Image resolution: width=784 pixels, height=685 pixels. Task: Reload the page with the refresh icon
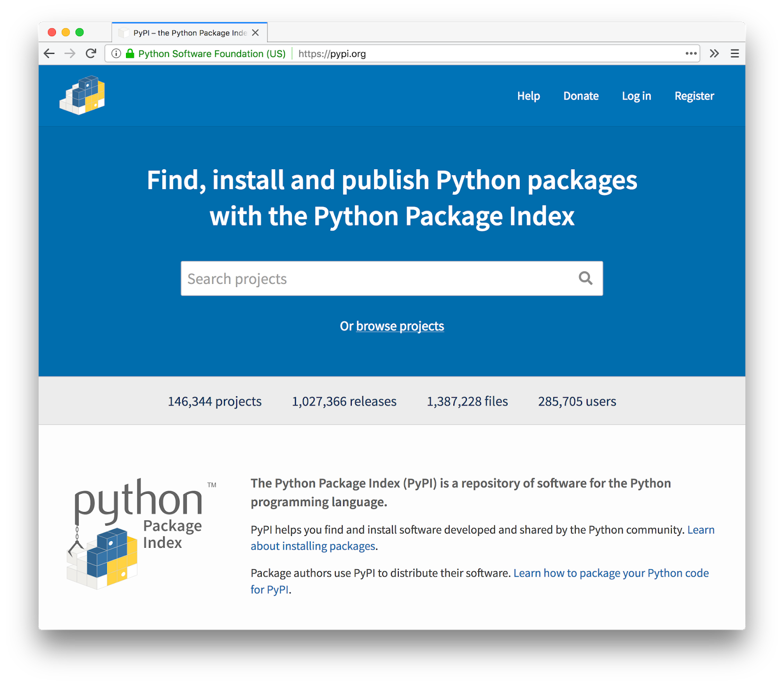click(91, 53)
